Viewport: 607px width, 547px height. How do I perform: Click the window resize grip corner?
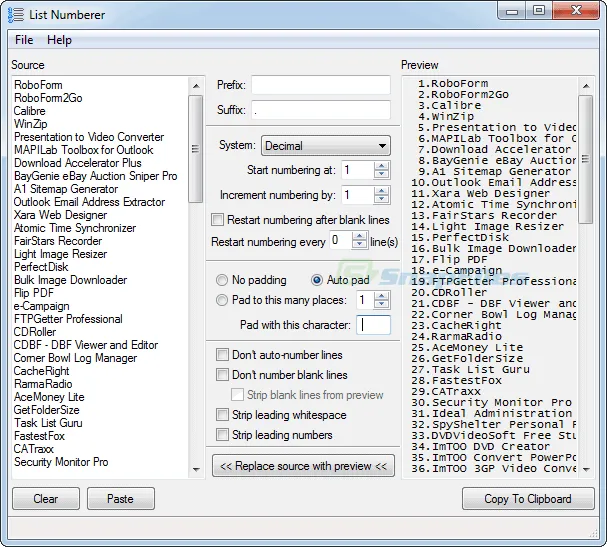594,533
